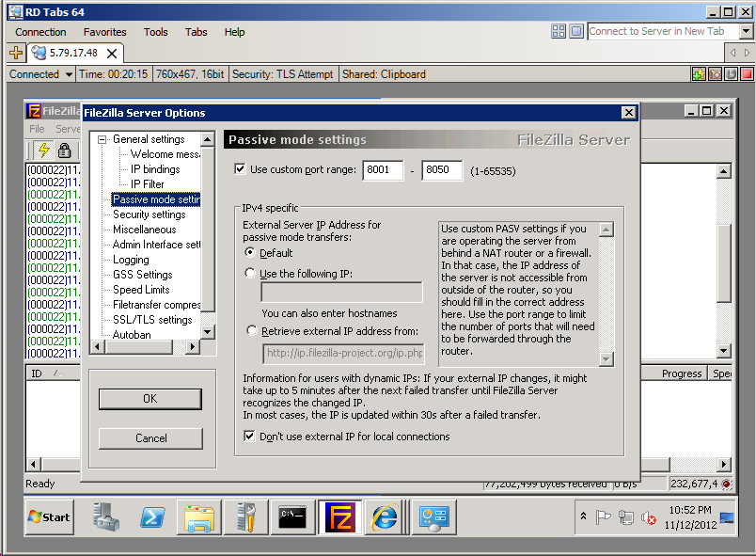Click the transfer list horizontal scrollbar track
The width and height of the screenshot is (756, 556).
pos(693,465)
